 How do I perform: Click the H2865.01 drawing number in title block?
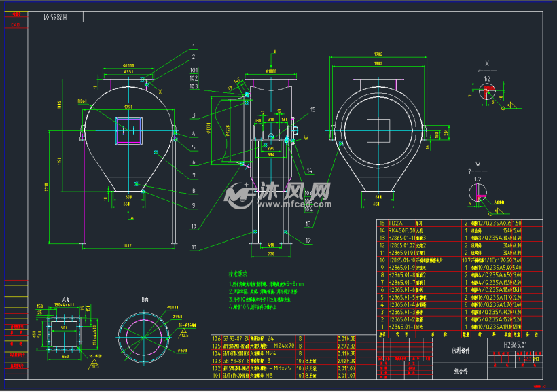[x=514, y=345]
